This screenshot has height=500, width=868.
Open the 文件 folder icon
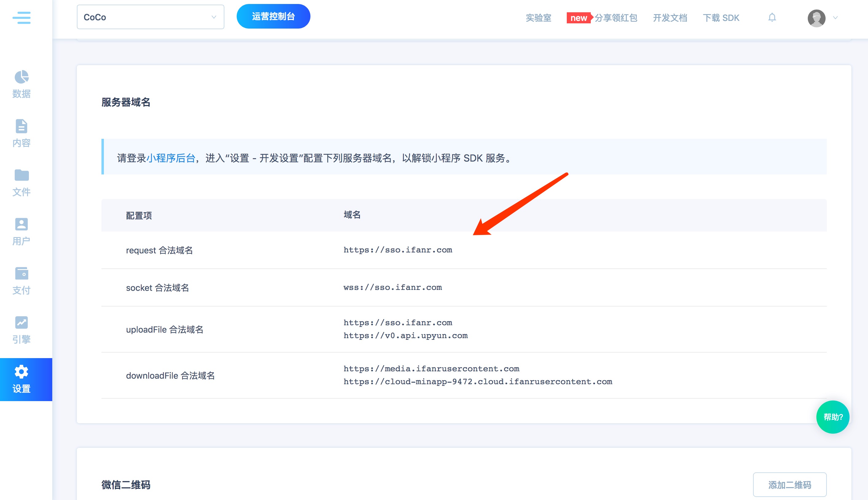coord(21,175)
